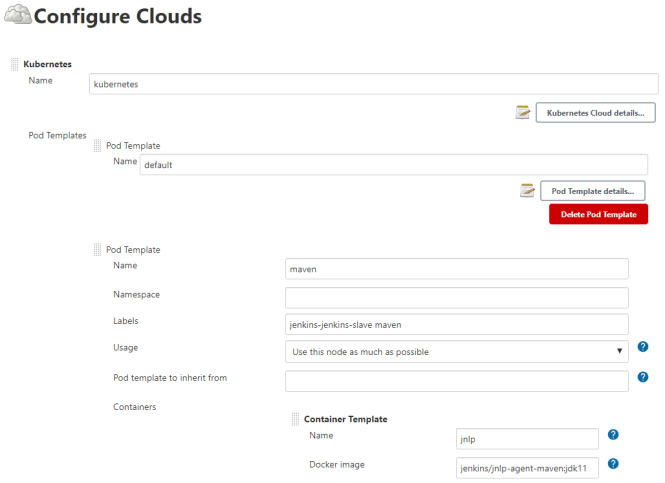Click notepad icon beside Pod Template details
This screenshot has width=665, height=483.
[527, 190]
